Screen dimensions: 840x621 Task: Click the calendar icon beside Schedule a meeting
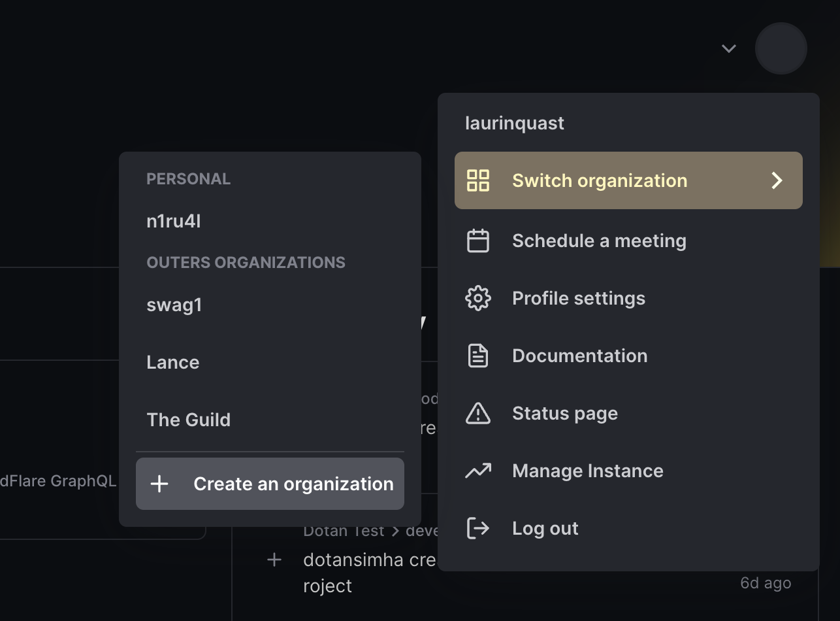click(479, 241)
